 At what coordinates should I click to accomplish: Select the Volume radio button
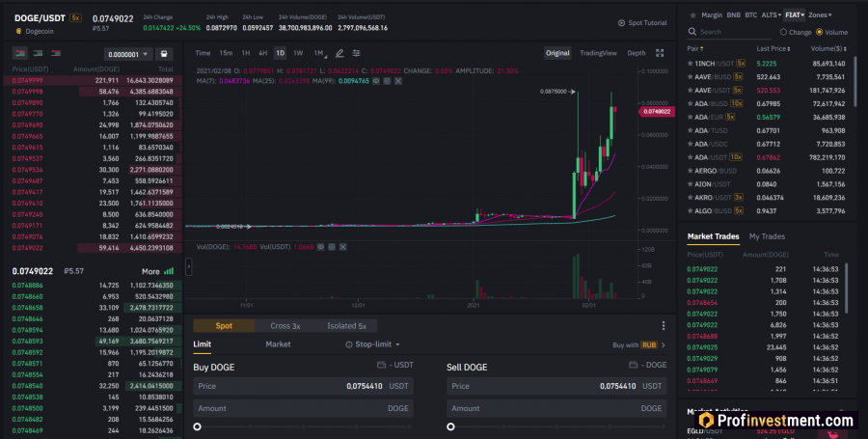819,32
